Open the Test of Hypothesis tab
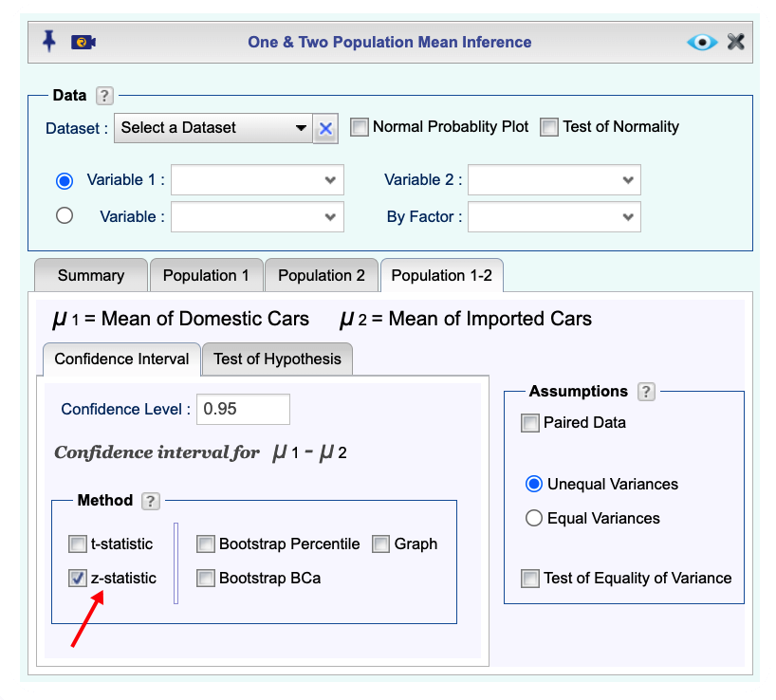This screenshot has width=776, height=700. click(x=277, y=359)
